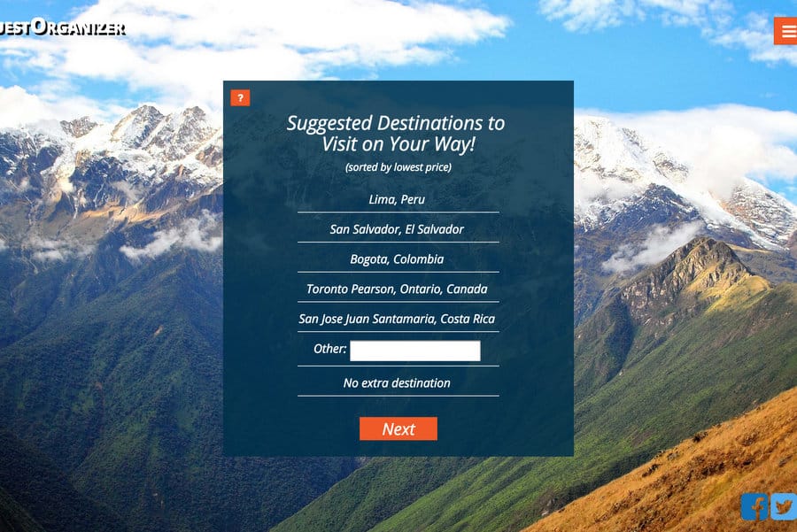Share via the Twitter bird icon
Viewport: 797px width, 532px height.
point(784,506)
